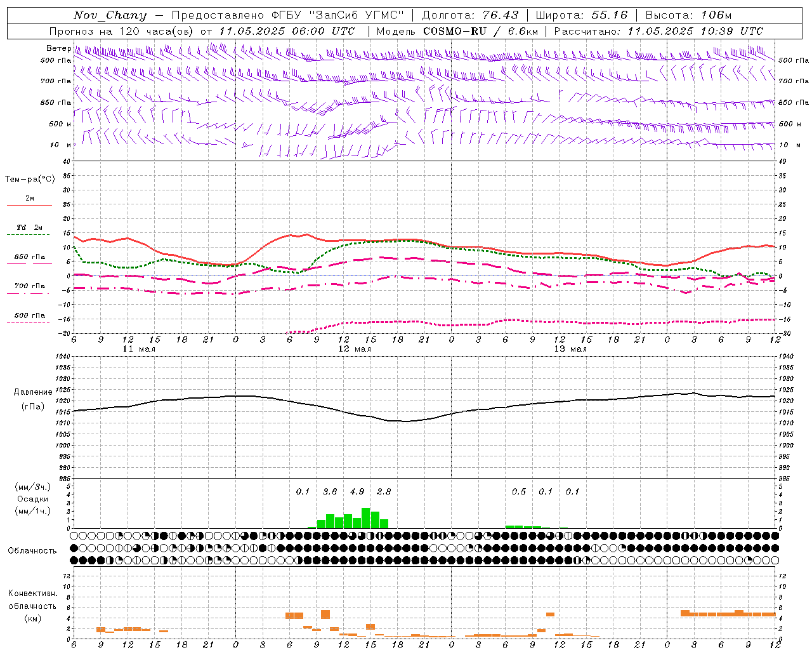Click the model name COSMO-RU
812x650 pixels.
[455, 31]
